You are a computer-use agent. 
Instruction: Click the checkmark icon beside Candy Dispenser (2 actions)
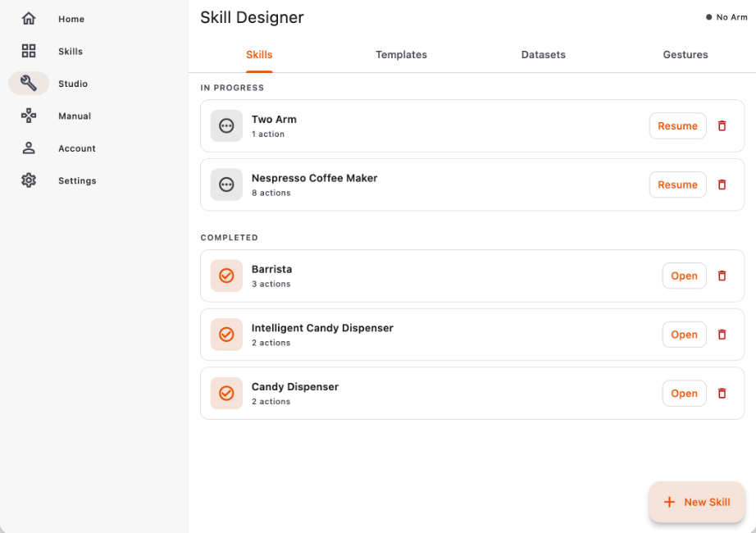226,394
